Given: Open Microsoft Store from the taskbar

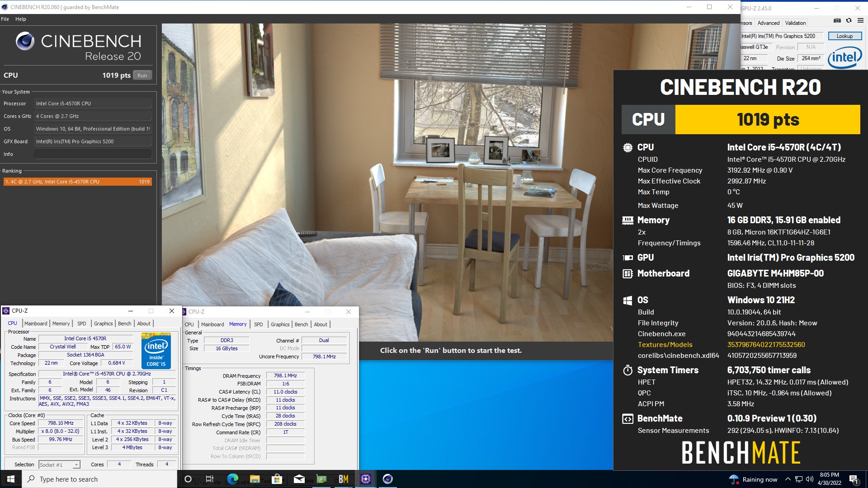Looking at the screenshot, I should click(x=277, y=479).
